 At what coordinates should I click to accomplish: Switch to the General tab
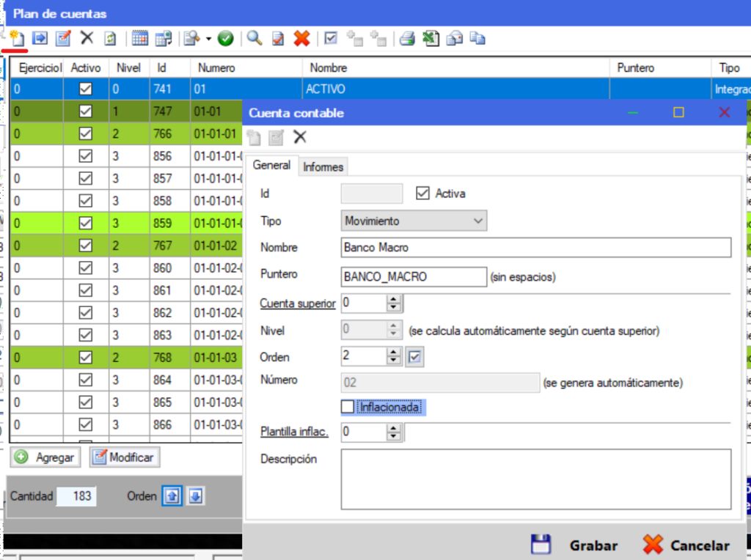[x=271, y=165]
